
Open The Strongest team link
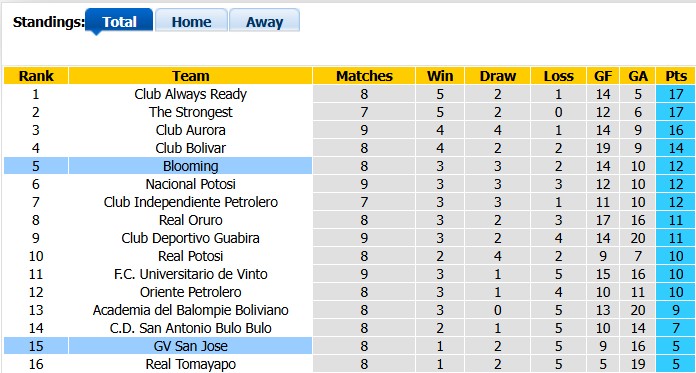[190, 112]
